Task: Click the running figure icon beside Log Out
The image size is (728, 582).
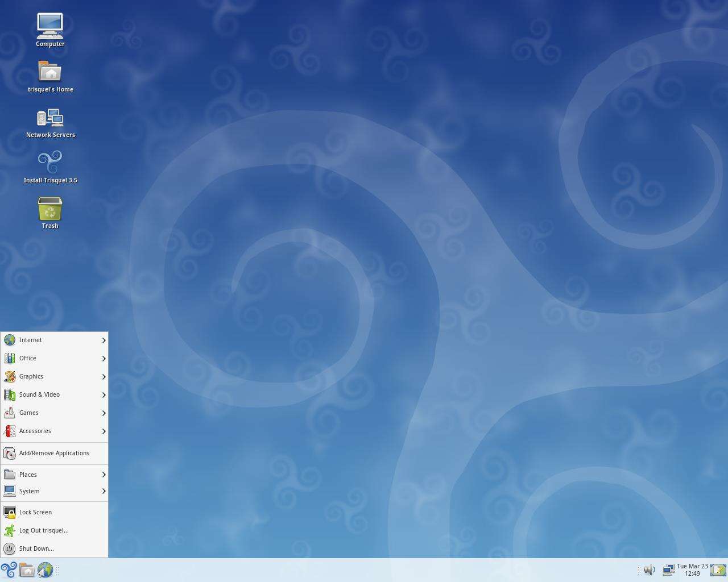Action: [x=10, y=530]
